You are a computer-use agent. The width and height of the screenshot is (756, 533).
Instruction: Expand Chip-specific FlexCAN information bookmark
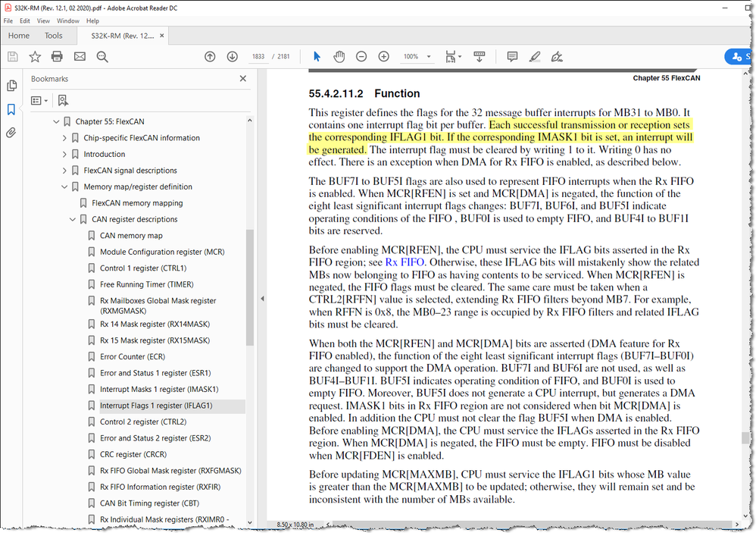pos(64,138)
